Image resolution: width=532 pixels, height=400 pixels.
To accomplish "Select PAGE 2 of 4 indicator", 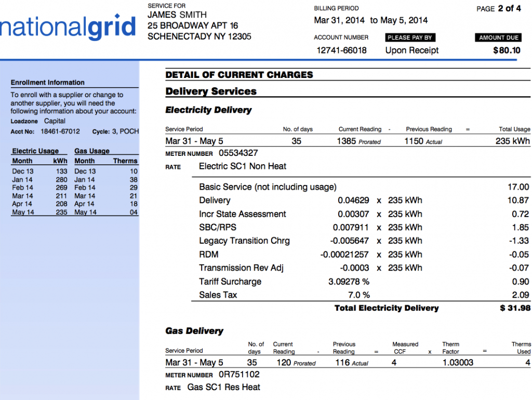I will [498, 8].
